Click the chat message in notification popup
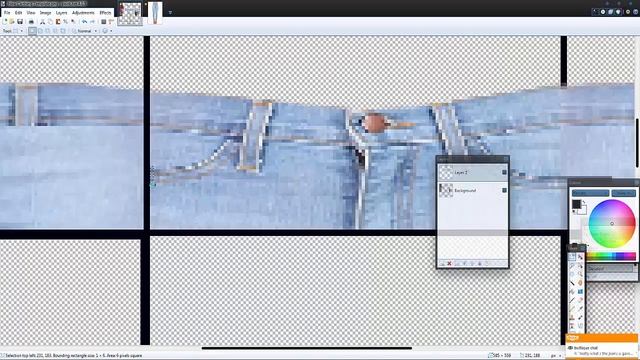Image resolution: width=640 pixels, height=360 pixels. 603,353
